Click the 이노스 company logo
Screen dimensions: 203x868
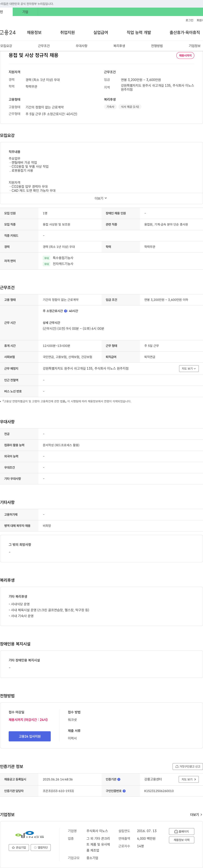point(30,835)
